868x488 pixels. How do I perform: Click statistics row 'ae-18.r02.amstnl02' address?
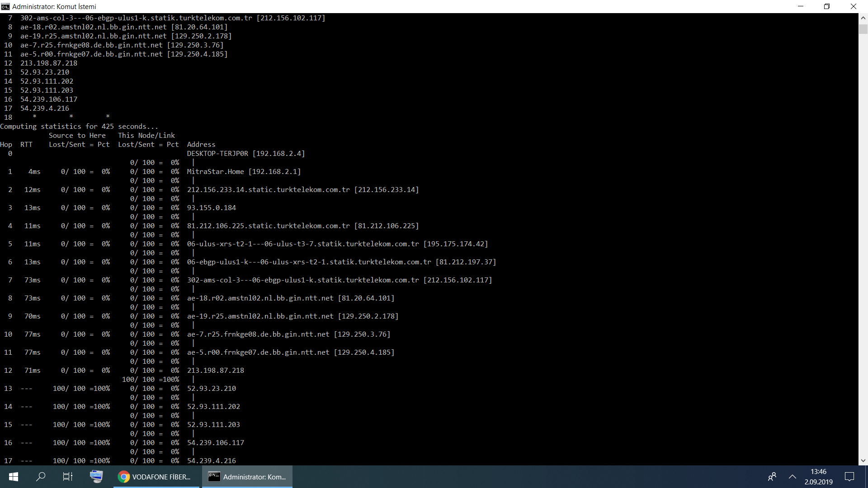tap(291, 298)
